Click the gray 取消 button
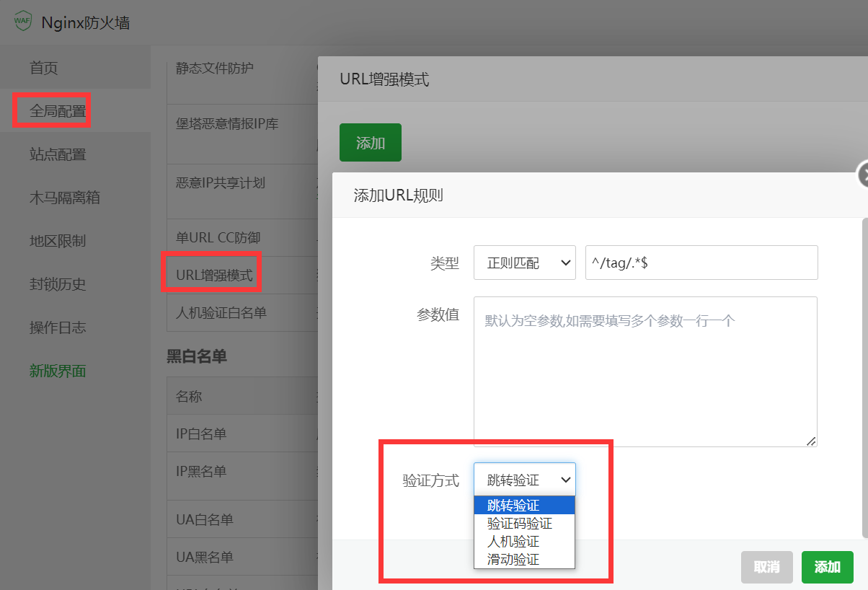This screenshot has height=590, width=868. coord(767,567)
